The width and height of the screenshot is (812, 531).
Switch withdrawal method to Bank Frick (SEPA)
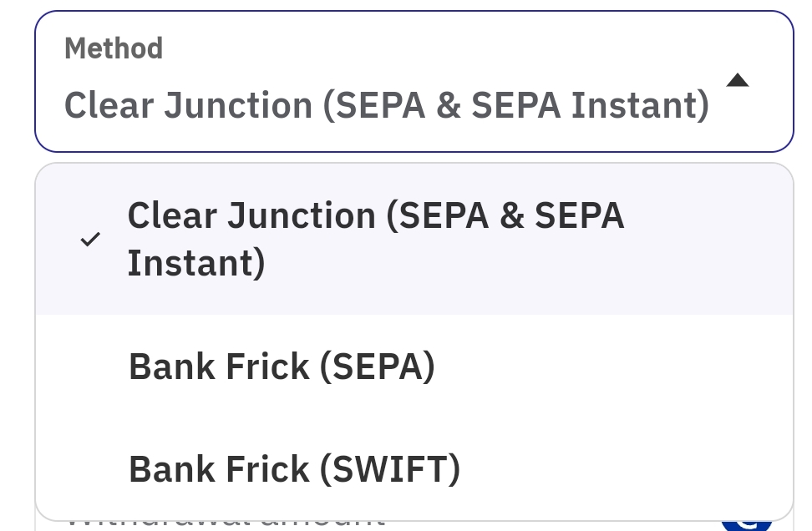pyautogui.click(x=414, y=367)
